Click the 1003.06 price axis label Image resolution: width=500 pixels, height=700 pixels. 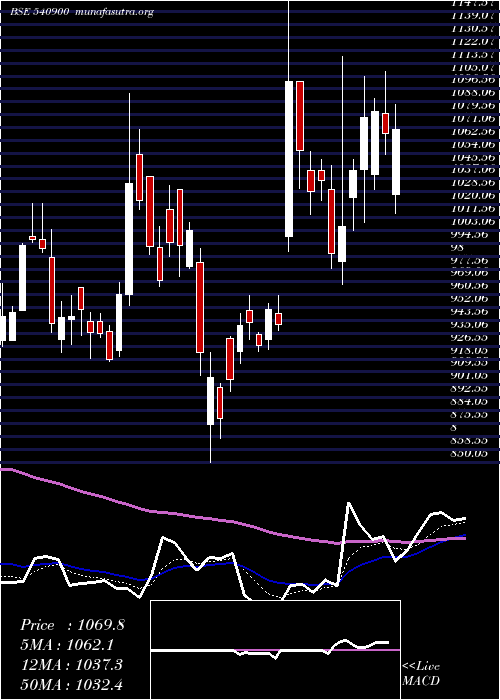click(473, 221)
